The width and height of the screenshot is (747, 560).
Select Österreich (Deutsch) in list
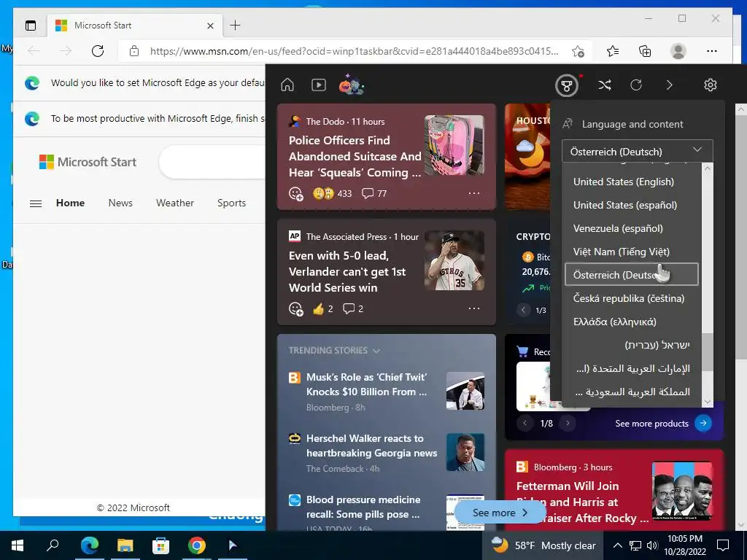632,274
